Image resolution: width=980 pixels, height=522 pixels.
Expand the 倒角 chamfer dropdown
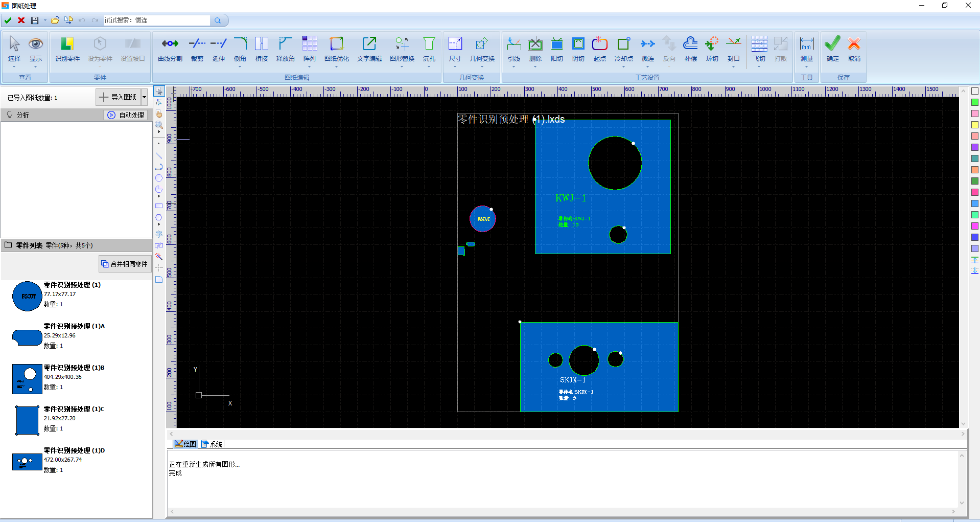coord(240,66)
